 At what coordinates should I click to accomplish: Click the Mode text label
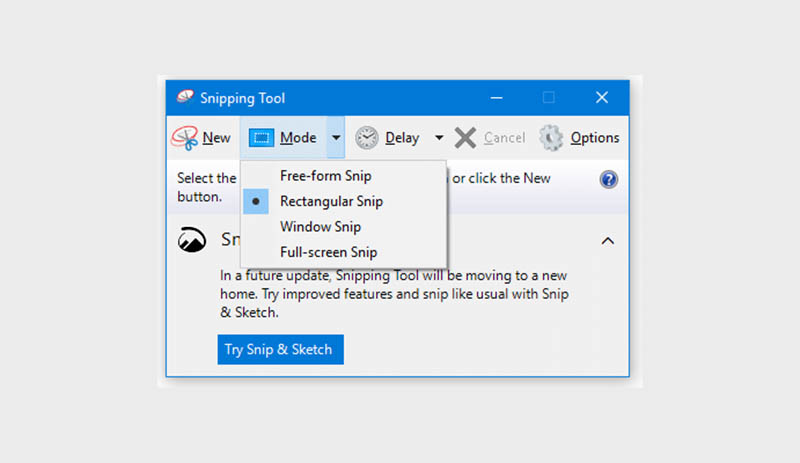(x=298, y=138)
